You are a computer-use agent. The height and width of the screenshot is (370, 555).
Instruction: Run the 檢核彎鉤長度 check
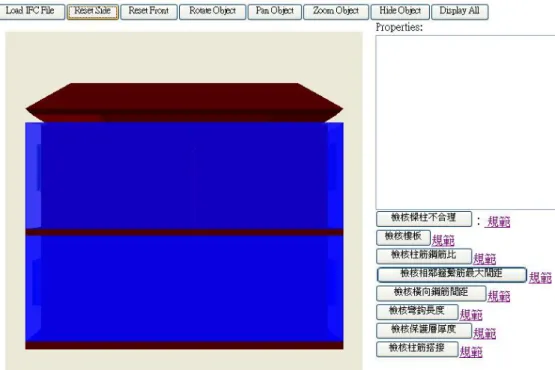[x=417, y=312]
